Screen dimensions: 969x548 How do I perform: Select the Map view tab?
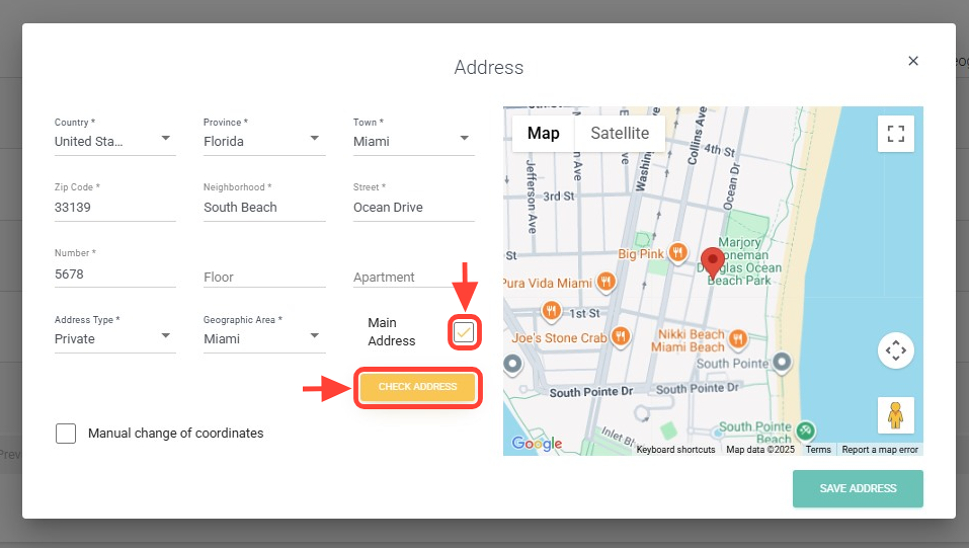coord(543,133)
